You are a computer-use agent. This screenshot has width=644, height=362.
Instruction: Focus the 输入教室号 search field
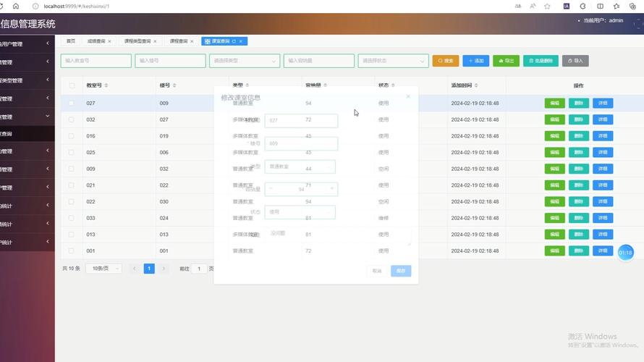pyautogui.click(x=96, y=61)
